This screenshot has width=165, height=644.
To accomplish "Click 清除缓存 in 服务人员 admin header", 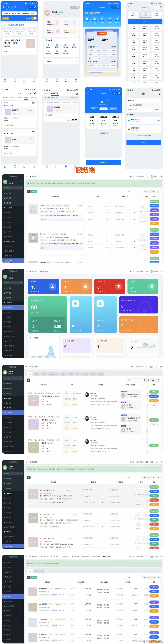I will 140,176.
